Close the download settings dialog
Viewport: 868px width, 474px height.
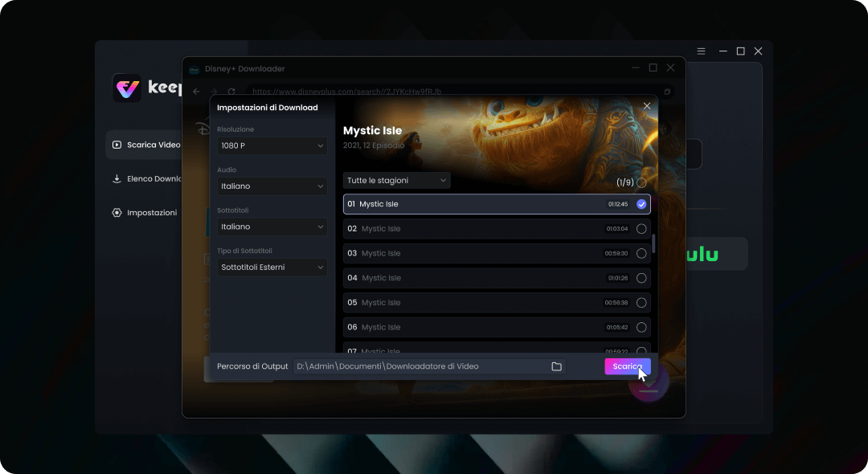point(647,106)
